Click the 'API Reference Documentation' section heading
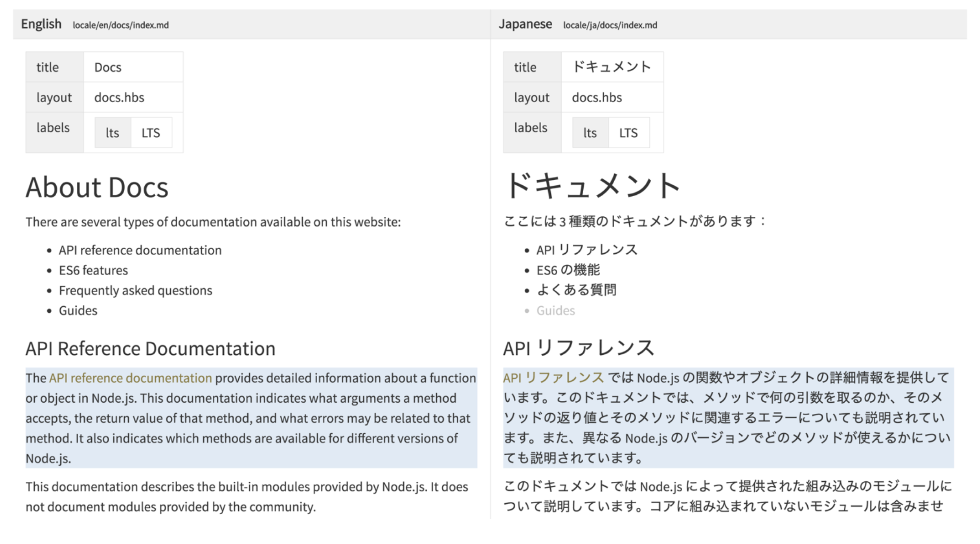 [150, 349]
